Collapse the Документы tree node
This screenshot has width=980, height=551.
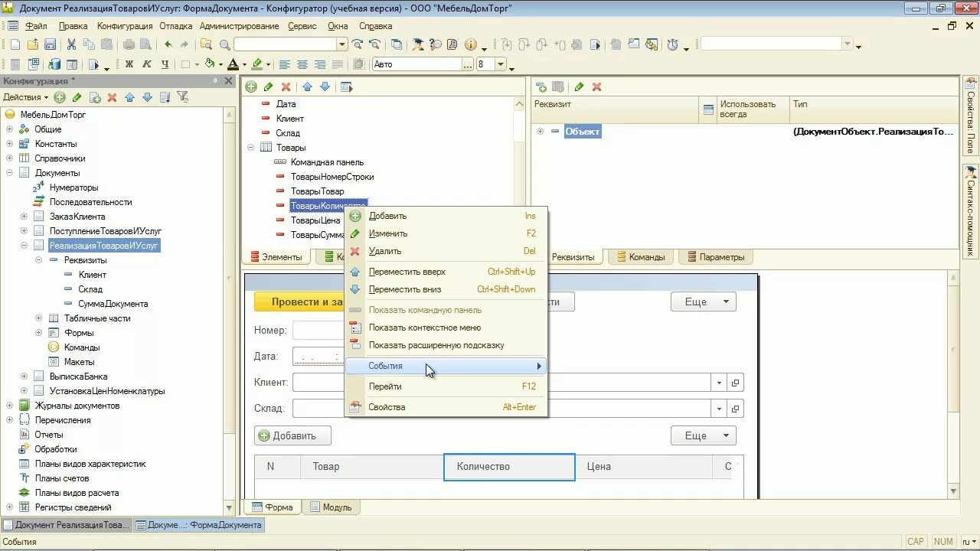(9, 173)
